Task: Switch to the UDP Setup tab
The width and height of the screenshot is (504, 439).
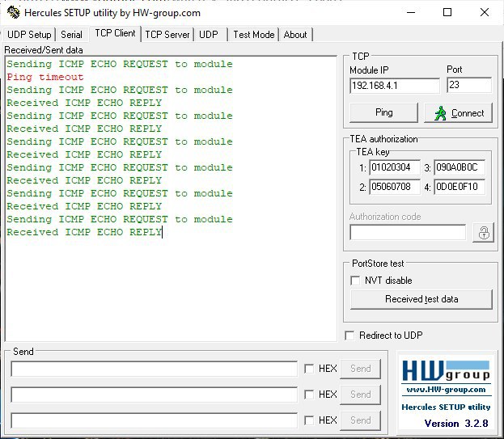Action: click(29, 35)
